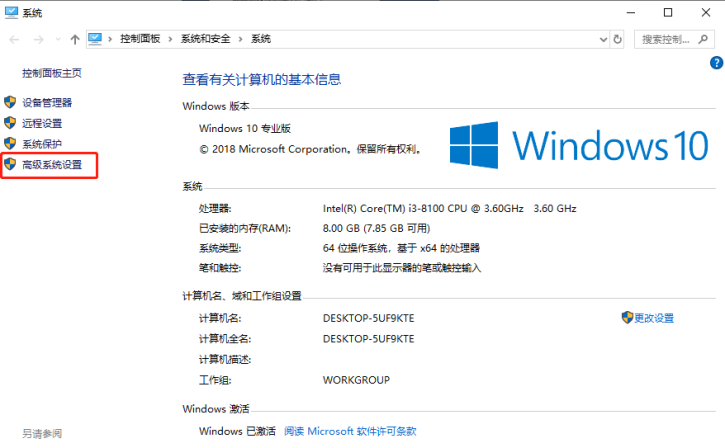Open 高级系统设置 from left sidebar
Viewport: 725px width, 448px height.
pos(52,164)
